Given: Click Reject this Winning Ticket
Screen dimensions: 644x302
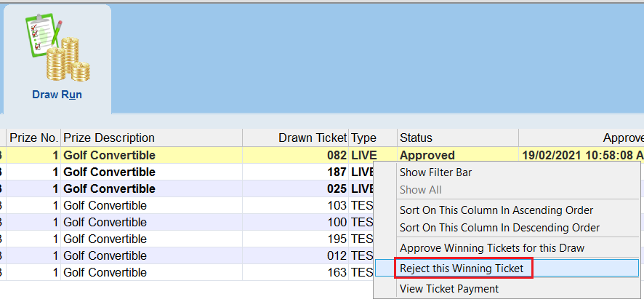Looking at the screenshot, I should tap(462, 269).
